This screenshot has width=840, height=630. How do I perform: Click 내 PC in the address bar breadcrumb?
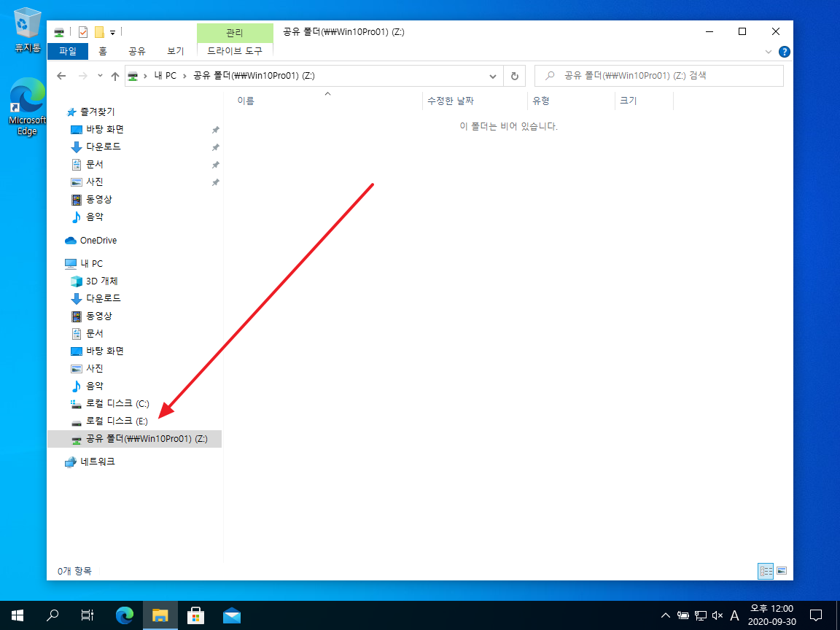[165, 76]
